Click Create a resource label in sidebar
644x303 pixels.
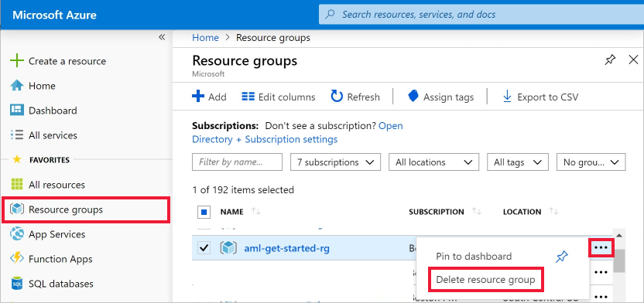pos(67,61)
